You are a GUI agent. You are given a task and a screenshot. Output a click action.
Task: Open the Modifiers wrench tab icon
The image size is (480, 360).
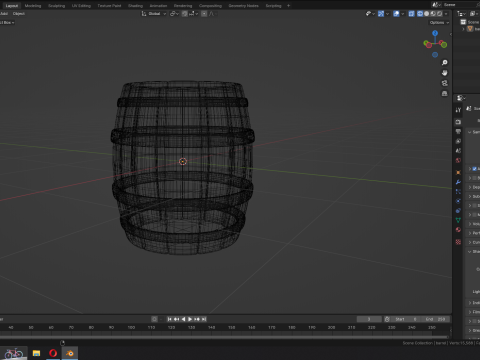tap(458, 182)
